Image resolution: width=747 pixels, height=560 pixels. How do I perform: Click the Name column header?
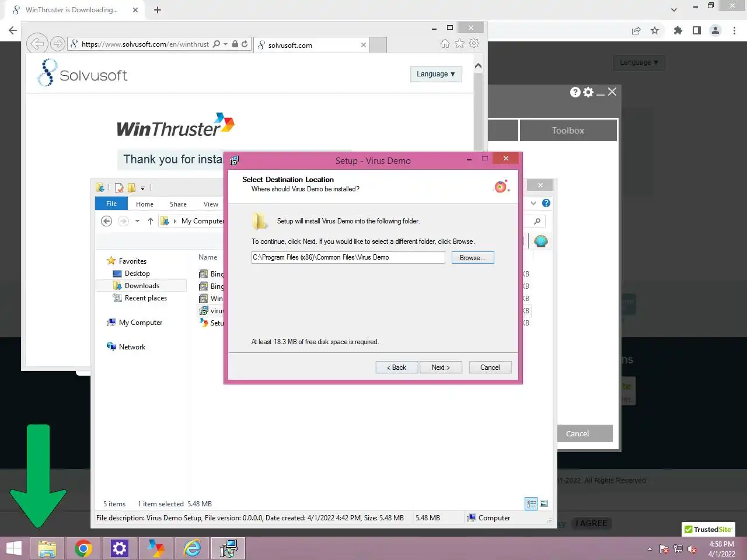click(208, 257)
